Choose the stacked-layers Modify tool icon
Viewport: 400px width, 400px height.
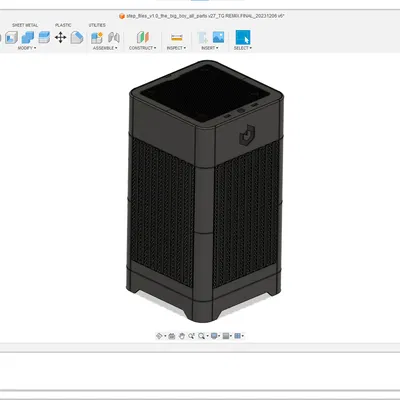pos(44,37)
